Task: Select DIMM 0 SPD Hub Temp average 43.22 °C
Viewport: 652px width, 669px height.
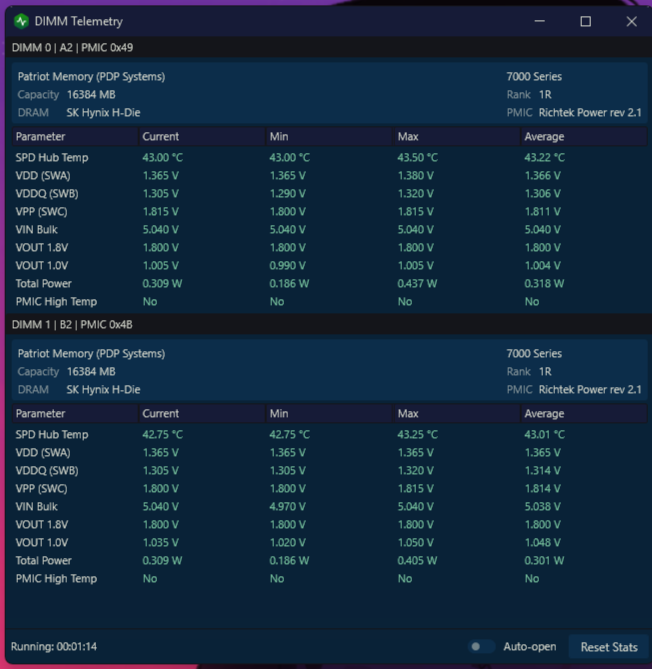Action: pos(544,157)
